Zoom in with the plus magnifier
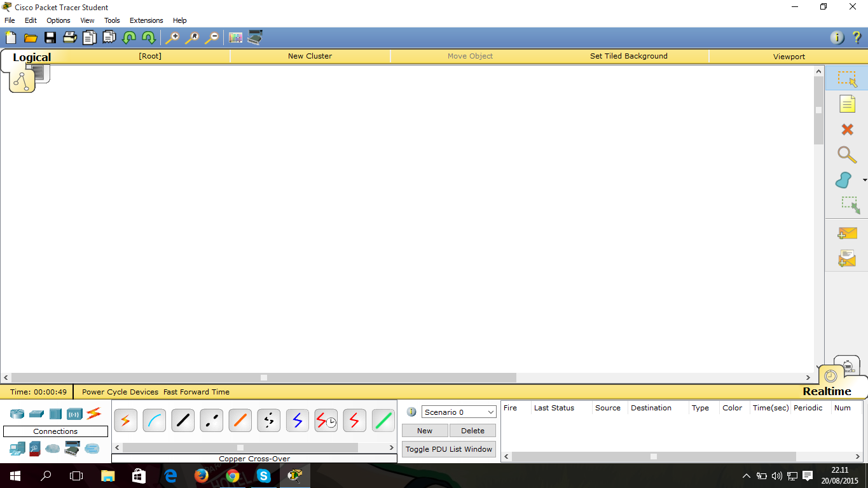 tap(172, 38)
